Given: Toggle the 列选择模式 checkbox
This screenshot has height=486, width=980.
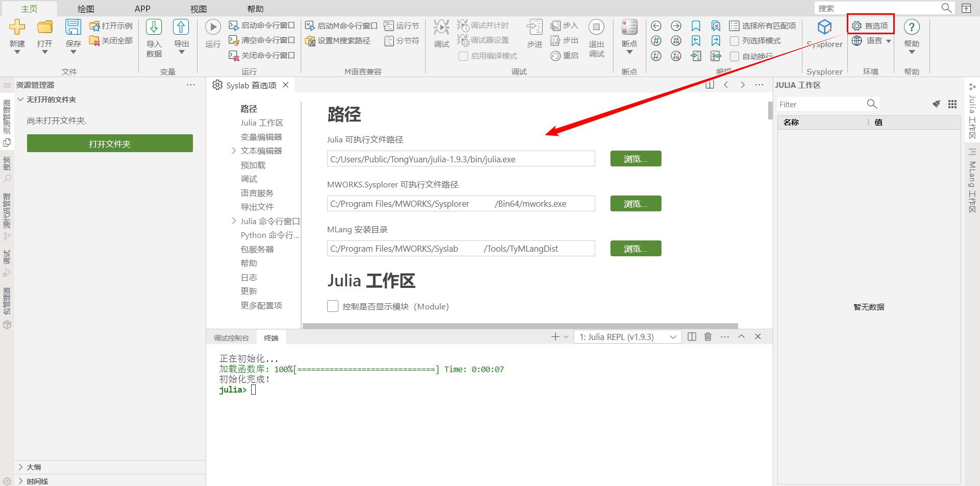Looking at the screenshot, I should [734, 41].
